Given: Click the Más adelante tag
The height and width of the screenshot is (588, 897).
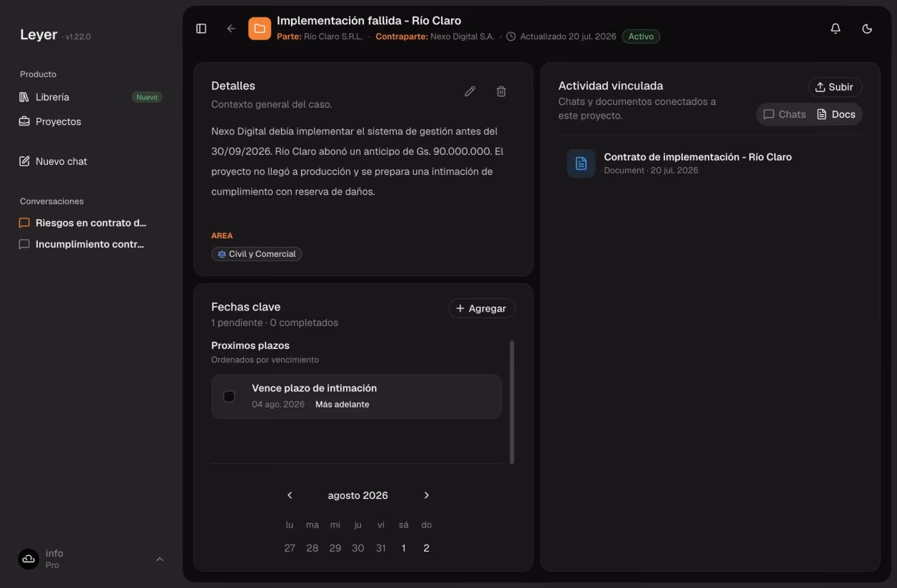Looking at the screenshot, I should [x=343, y=405].
